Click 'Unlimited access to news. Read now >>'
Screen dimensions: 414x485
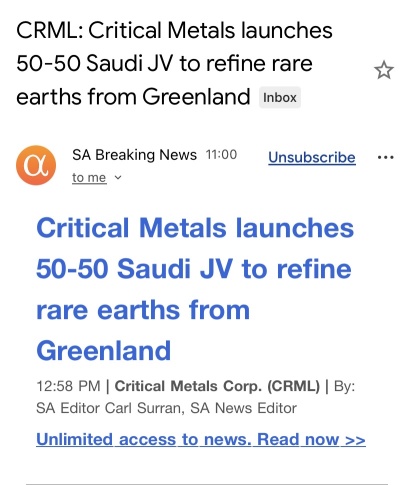(x=201, y=439)
